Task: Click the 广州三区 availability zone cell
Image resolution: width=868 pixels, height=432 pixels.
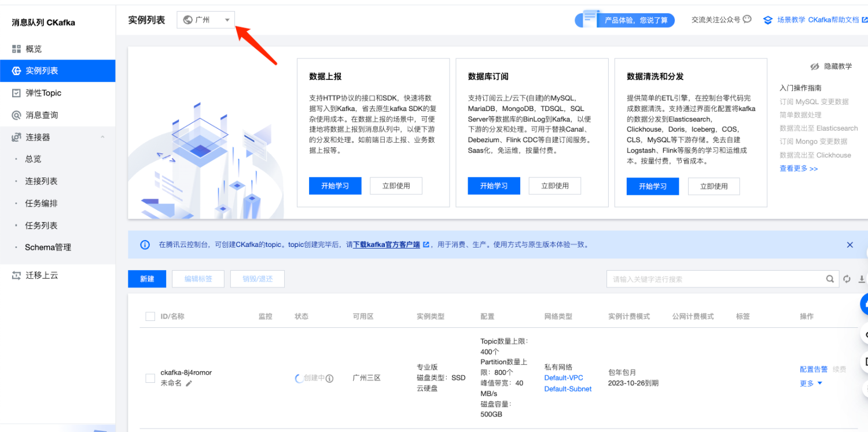Action: (x=367, y=378)
